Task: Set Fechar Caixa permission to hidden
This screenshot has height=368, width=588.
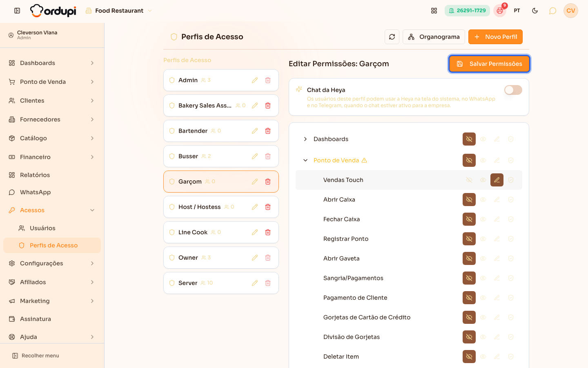Action: (469, 219)
